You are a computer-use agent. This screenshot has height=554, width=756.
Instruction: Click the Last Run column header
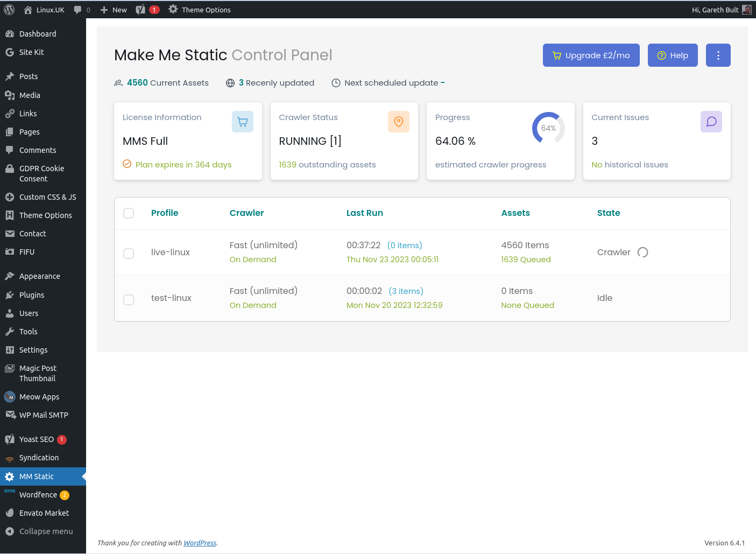tap(365, 213)
